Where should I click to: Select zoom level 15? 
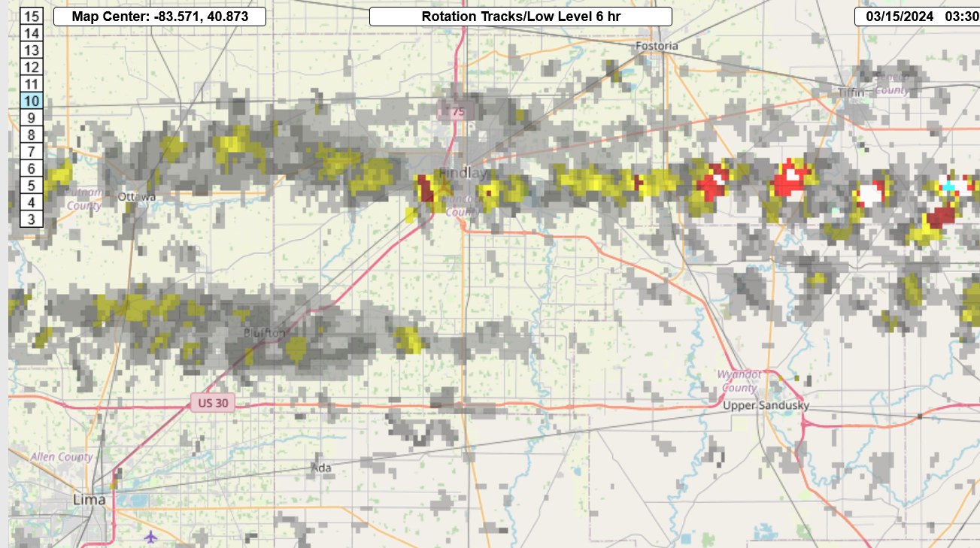point(32,16)
